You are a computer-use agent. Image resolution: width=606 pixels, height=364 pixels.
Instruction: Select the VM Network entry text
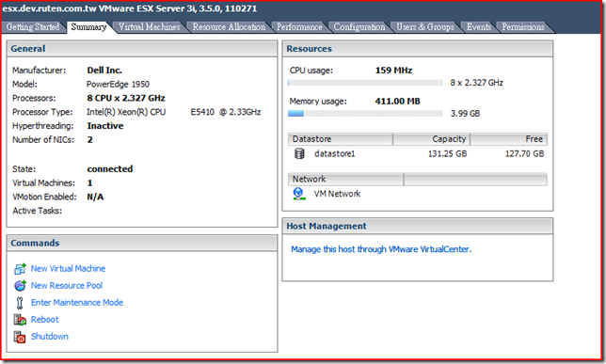coord(337,194)
